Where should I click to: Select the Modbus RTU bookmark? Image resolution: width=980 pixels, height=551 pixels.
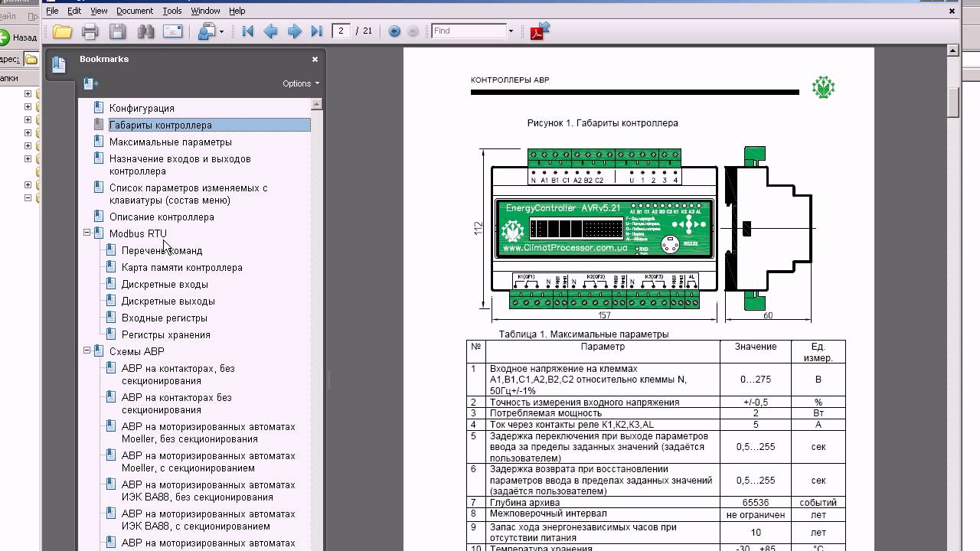(138, 233)
